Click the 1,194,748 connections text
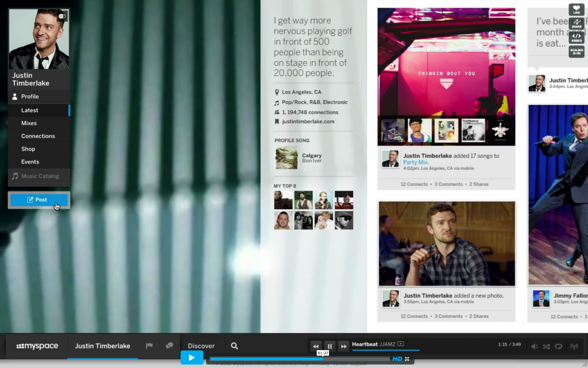 [310, 112]
